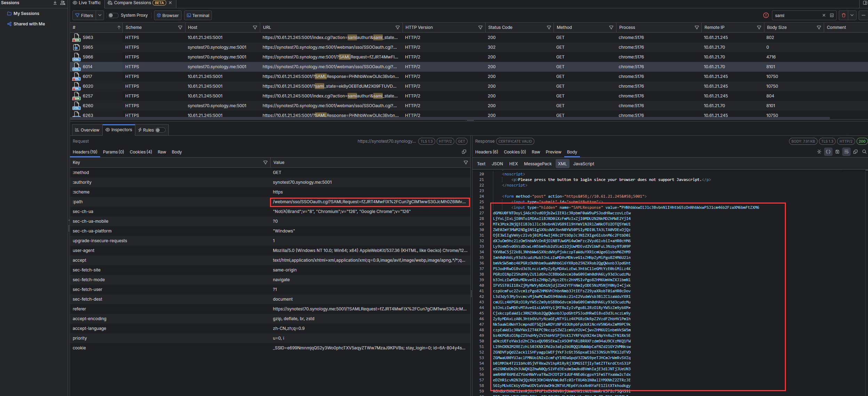This screenshot has width=868, height=396.
Task: Toggle the format braces button in response body
Action: click(828, 152)
